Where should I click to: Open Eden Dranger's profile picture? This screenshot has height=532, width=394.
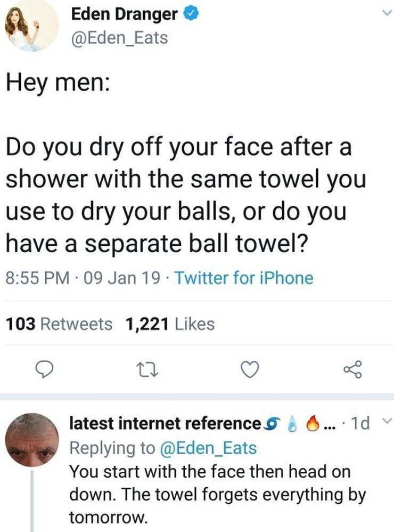(30, 25)
